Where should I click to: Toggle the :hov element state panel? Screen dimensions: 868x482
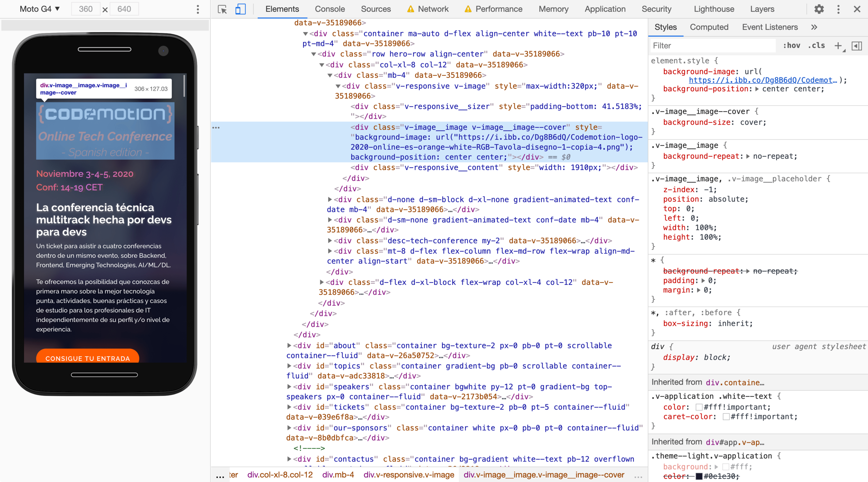791,46
